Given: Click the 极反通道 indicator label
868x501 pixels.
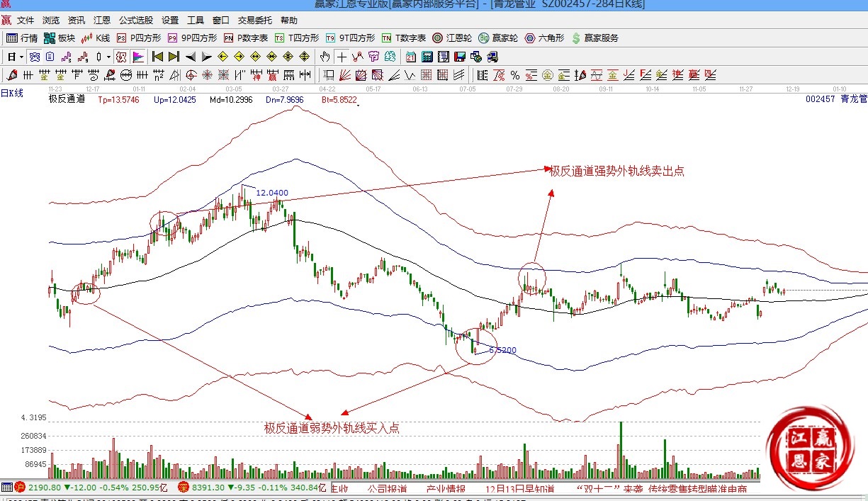Looking at the screenshot, I should [x=67, y=99].
